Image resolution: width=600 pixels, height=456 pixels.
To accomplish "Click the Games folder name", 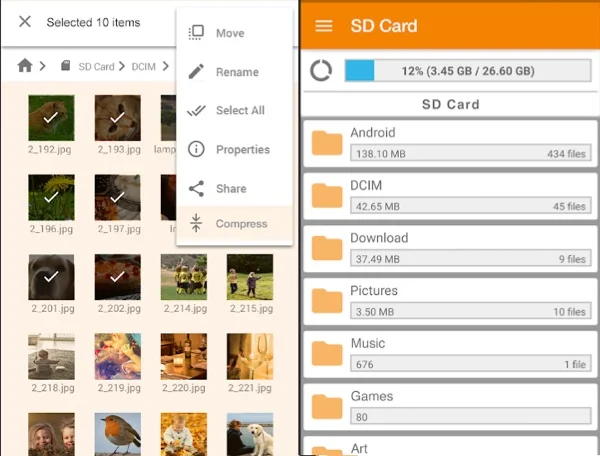I will click(372, 396).
